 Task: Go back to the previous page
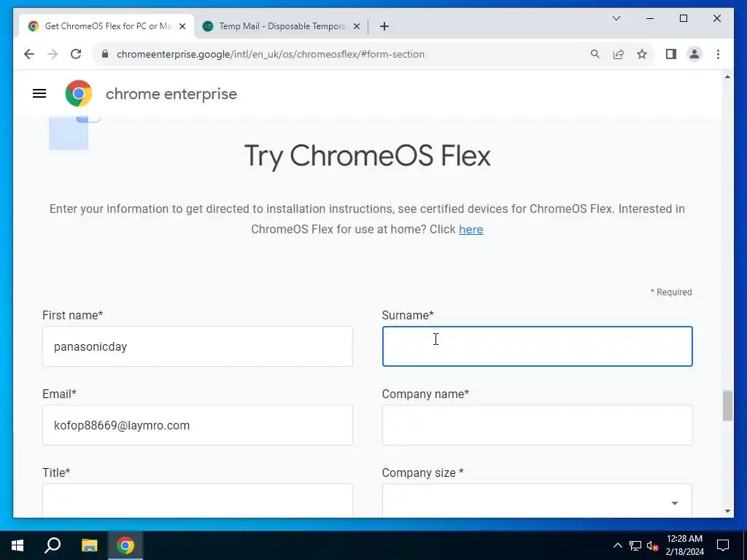coord(29,54)
